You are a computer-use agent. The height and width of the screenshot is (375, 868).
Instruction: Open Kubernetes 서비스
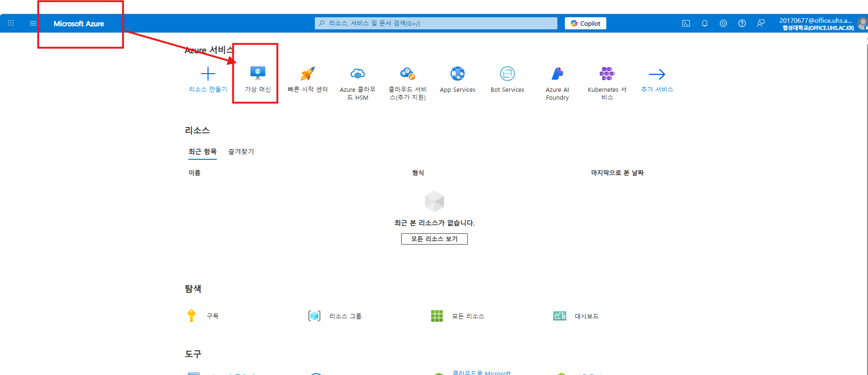(607, 83)
